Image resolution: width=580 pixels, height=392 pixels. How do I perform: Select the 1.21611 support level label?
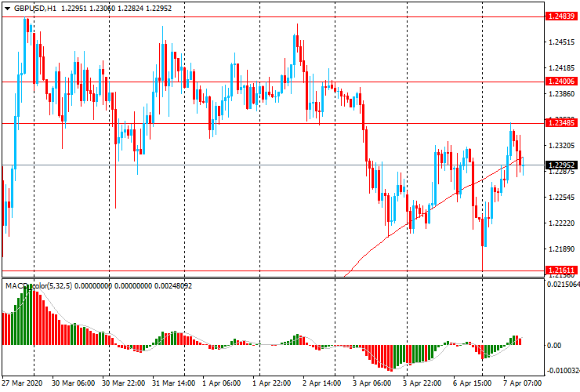(561, 270)
